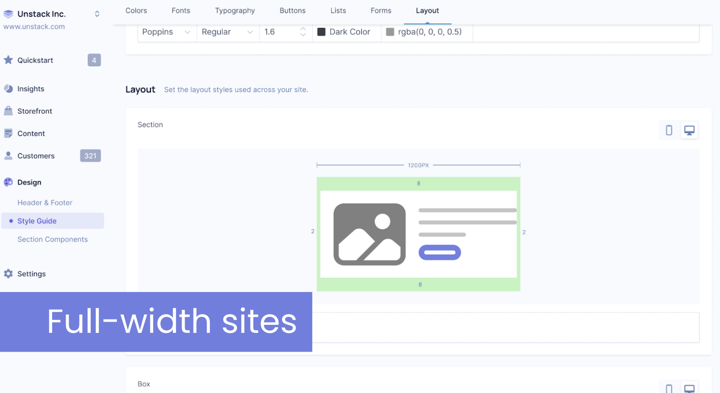Switch to the Lists tab
Image resolution: width=720 pixels, height=393 pixels.
point(338,11)
